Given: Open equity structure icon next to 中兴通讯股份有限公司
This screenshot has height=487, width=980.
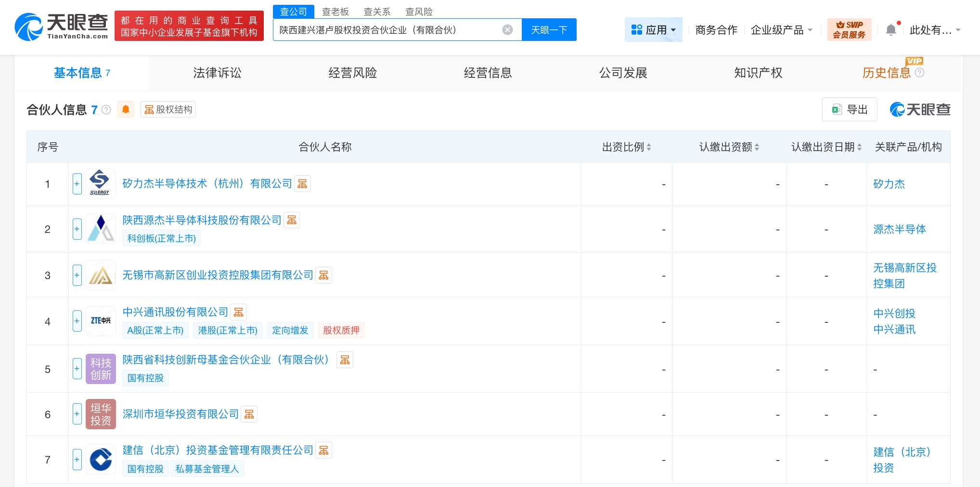Looking at the screenshot, I should coord(238,312).
